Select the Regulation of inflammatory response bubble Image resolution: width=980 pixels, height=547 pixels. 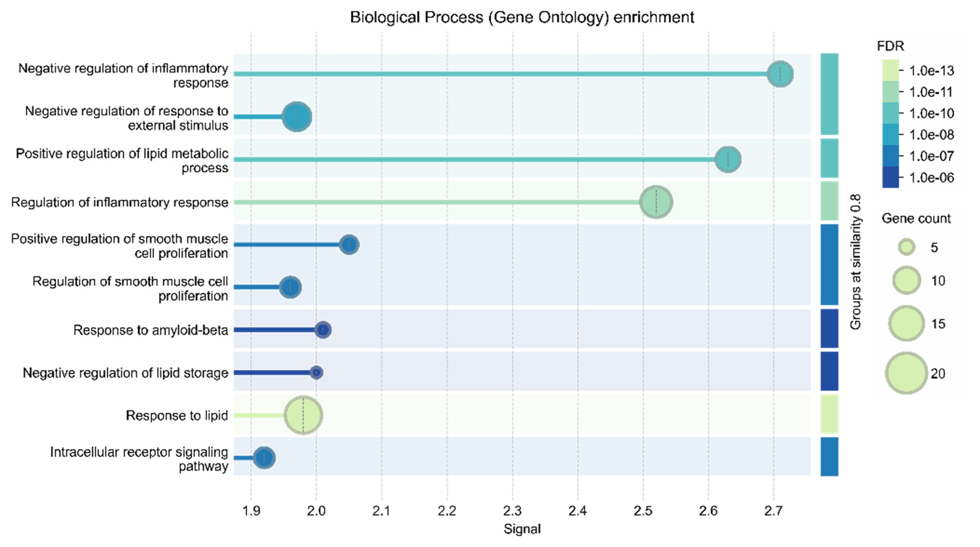[x=656, y=202]
